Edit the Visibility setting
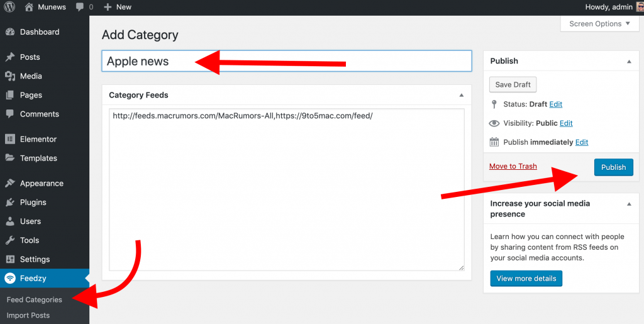Screen dimensions: 644x324 pyautogui.click(x=566, y=123)
